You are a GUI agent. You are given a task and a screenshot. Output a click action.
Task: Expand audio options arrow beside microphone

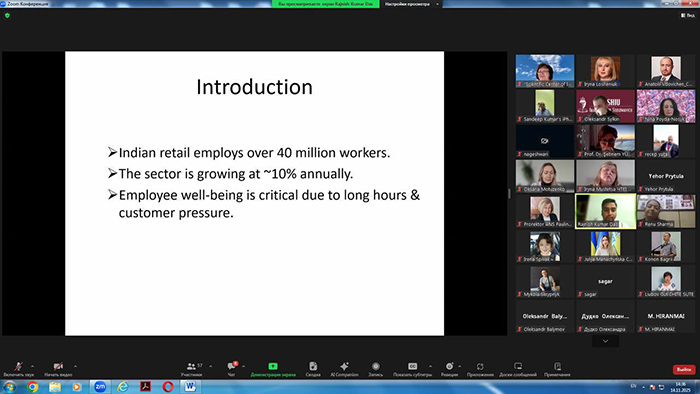tap(32, 366)
